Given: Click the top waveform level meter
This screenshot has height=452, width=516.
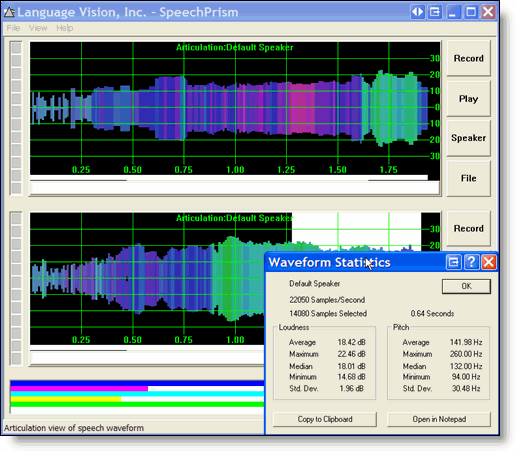Looking at the screenshot, I should click(16, 118).
